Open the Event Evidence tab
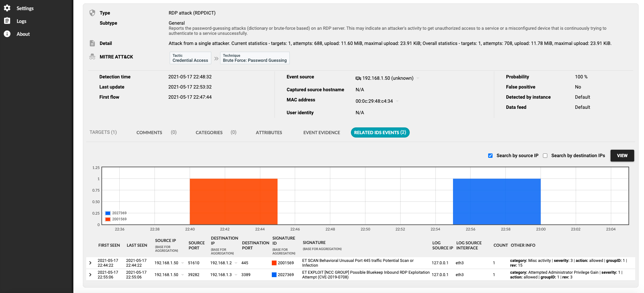Image resolution: width=644 pixels, height=293 pixels. (321, 132)
